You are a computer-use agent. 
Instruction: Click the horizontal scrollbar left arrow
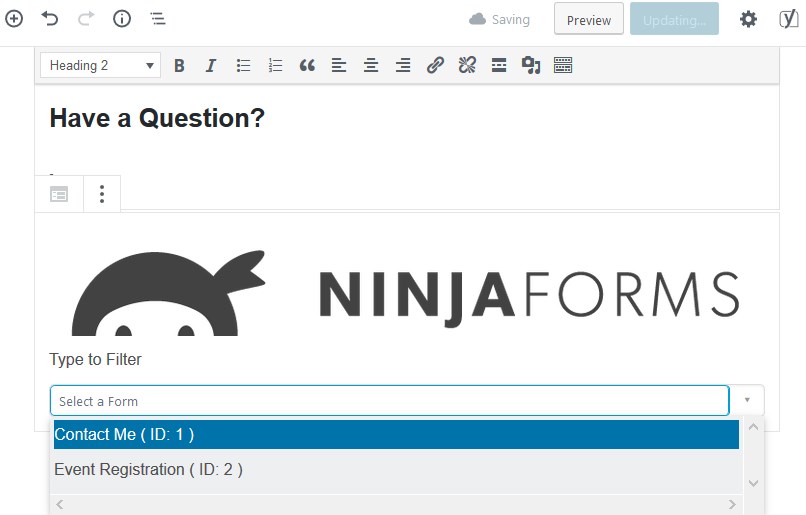point(60,504)
